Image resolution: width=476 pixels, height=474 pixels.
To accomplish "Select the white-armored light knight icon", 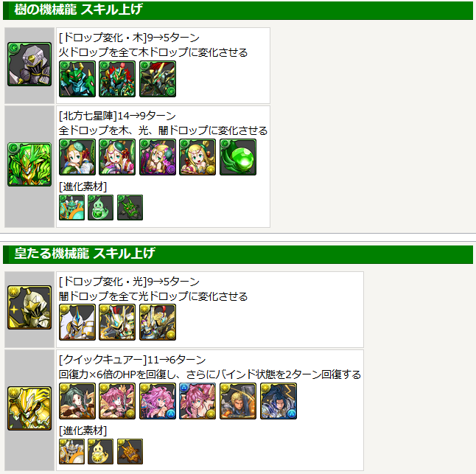I will tap(77, 322).
